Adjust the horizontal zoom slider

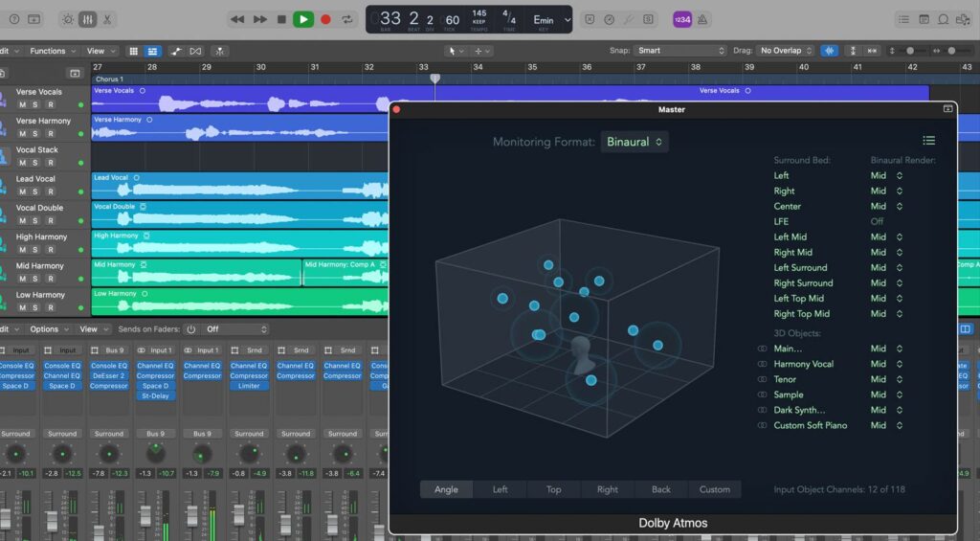(x=951, y=51)
